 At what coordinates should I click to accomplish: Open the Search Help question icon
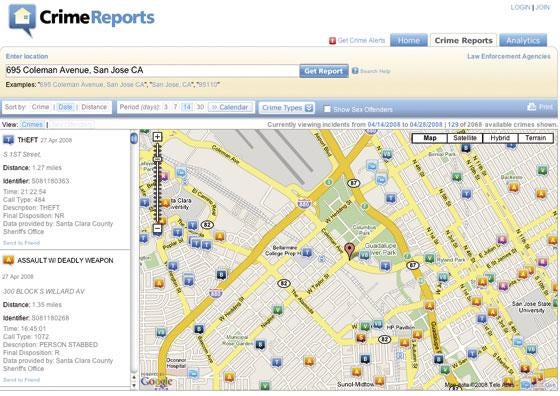tap(355, 71)
